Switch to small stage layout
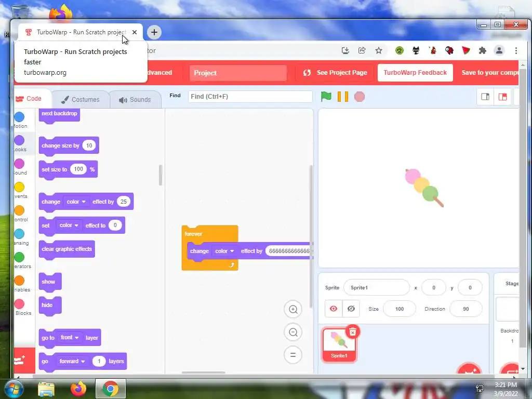532x399 pixels. click(485, 97)
